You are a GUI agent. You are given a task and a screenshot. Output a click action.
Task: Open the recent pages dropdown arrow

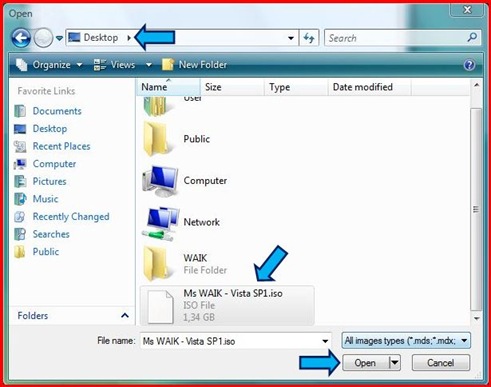(x=59, y=38)
